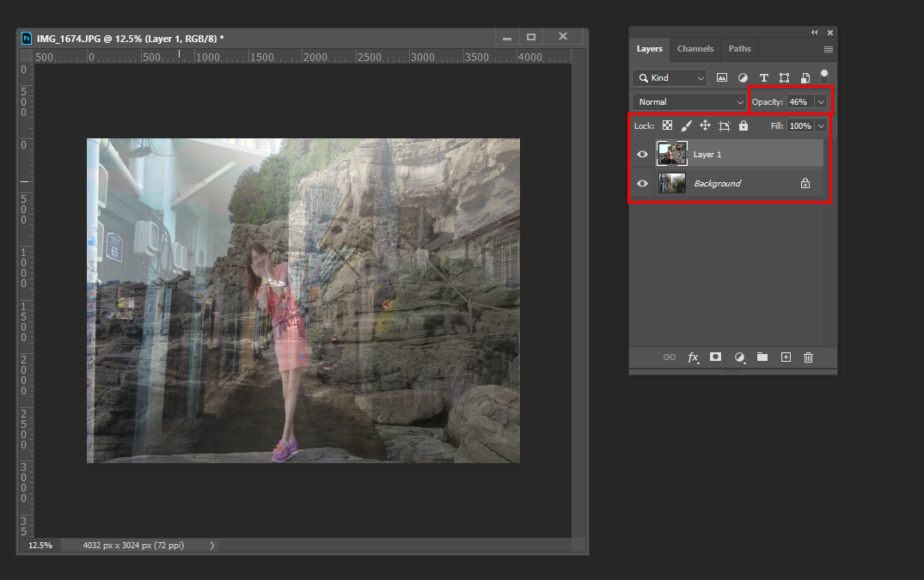Image resolution: width=924 pixels, height=580 pixels.
Task: Click the 12.5% zoom level field
Action: pos(40,546)
